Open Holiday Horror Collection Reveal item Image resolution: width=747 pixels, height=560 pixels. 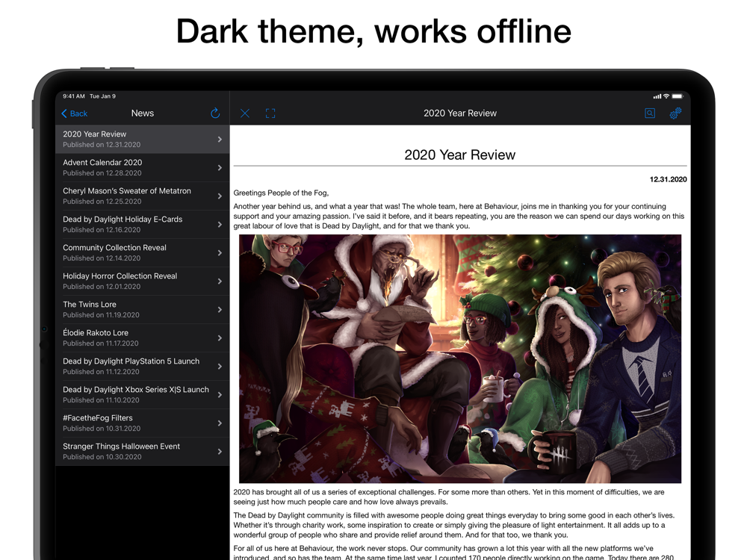[x=143, y=281]
